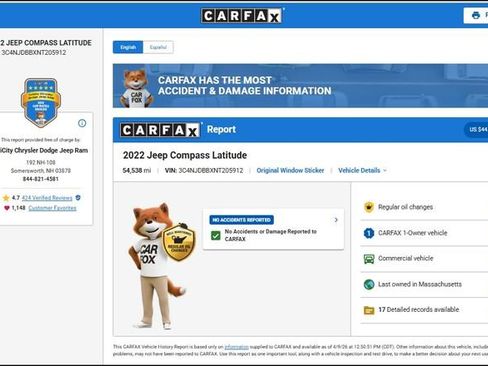Click the printer icon button
Screen dimensions: 488x366
476,15
